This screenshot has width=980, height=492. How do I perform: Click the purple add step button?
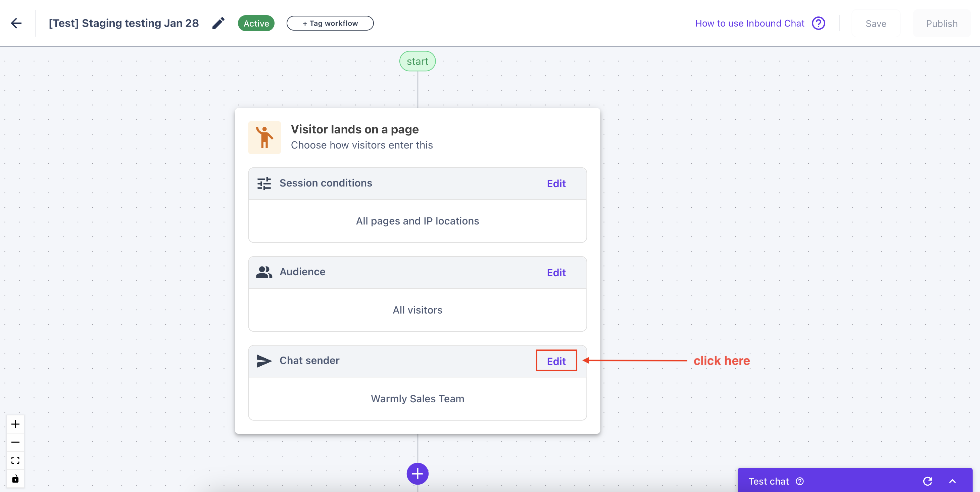pos(417,474)
